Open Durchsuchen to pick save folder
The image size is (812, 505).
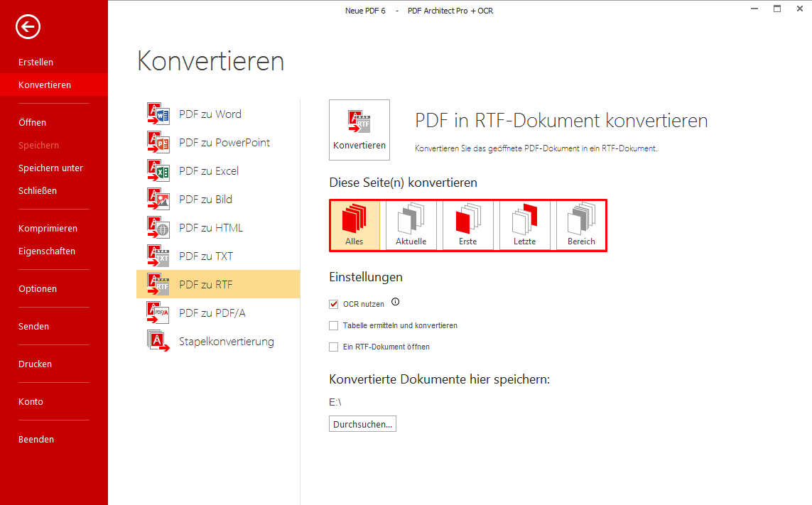pyautogui.click(x=362, y=423)
